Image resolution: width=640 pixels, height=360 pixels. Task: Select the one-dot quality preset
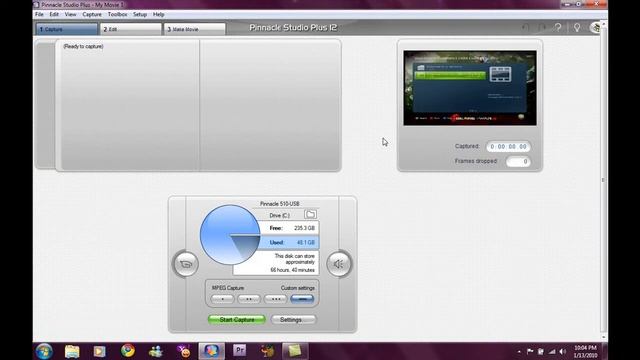click(x=222, y=299)
